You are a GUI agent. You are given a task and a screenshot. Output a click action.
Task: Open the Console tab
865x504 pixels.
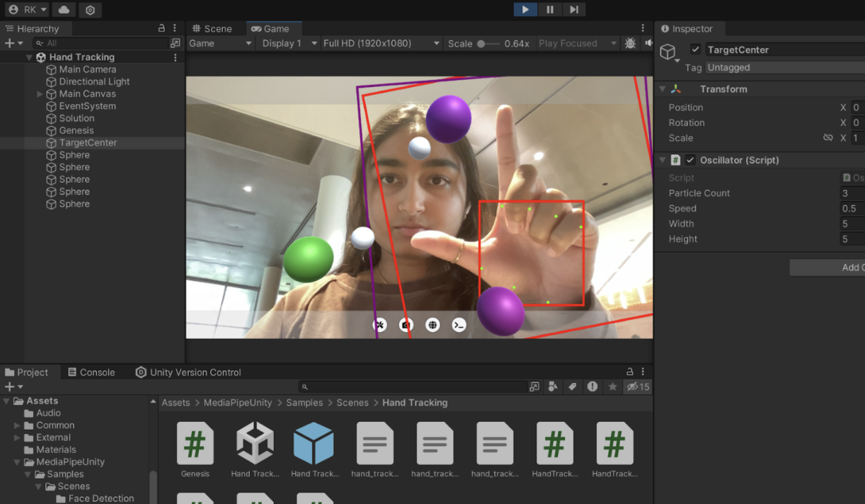tap(91, 372)
